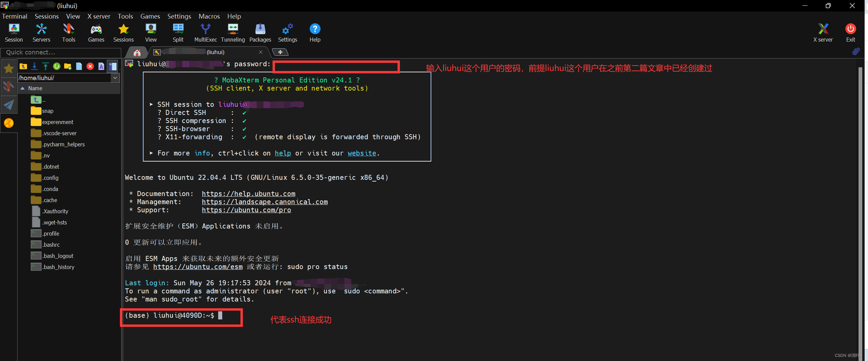868x361 pixels.
Task: Open a new tab with the plus button
Action: click(x=280, y=52)
